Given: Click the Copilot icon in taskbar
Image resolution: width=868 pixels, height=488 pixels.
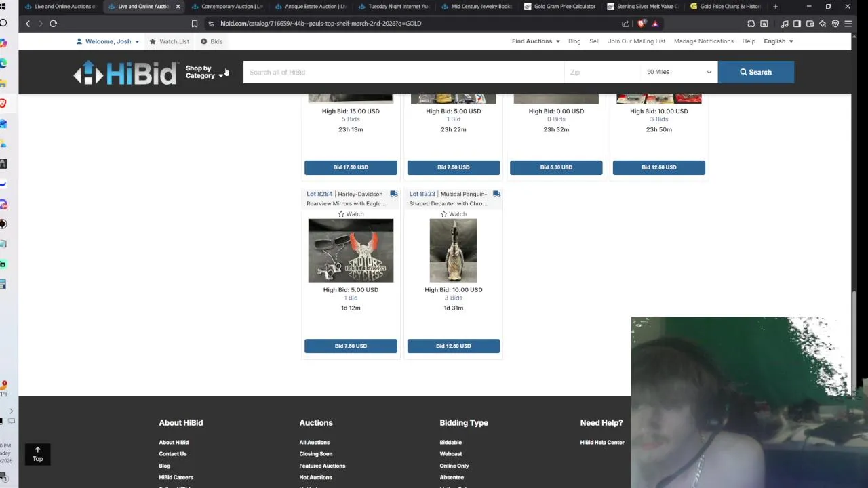Looking at the screenshot, I should tap(3, 43).
